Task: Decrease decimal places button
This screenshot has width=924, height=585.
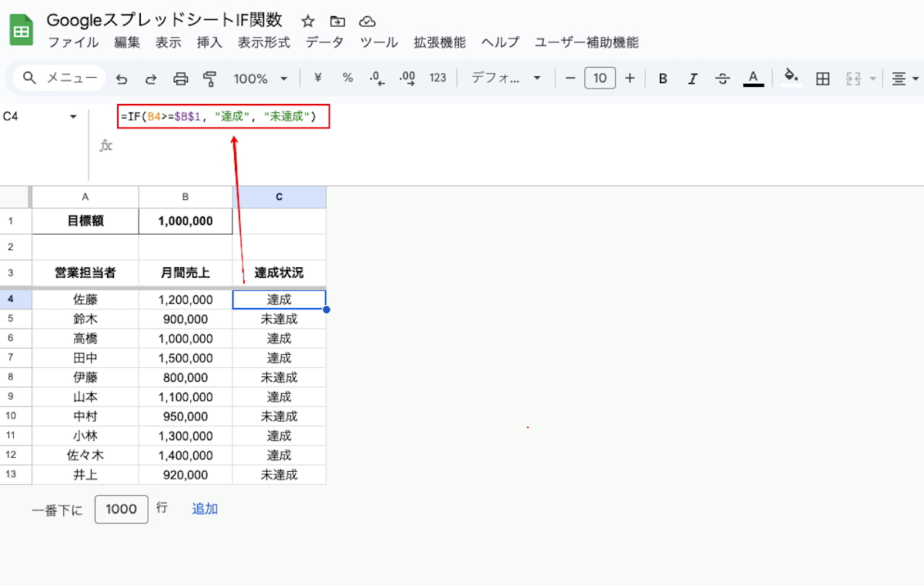Action: pyautogui.click(x=377, y=78)
